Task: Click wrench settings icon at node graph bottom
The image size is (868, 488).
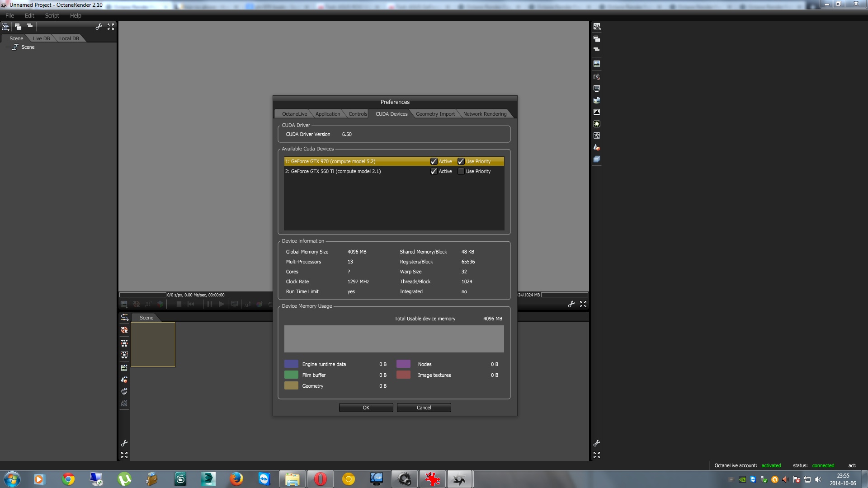Action: (x=124, y=443)
